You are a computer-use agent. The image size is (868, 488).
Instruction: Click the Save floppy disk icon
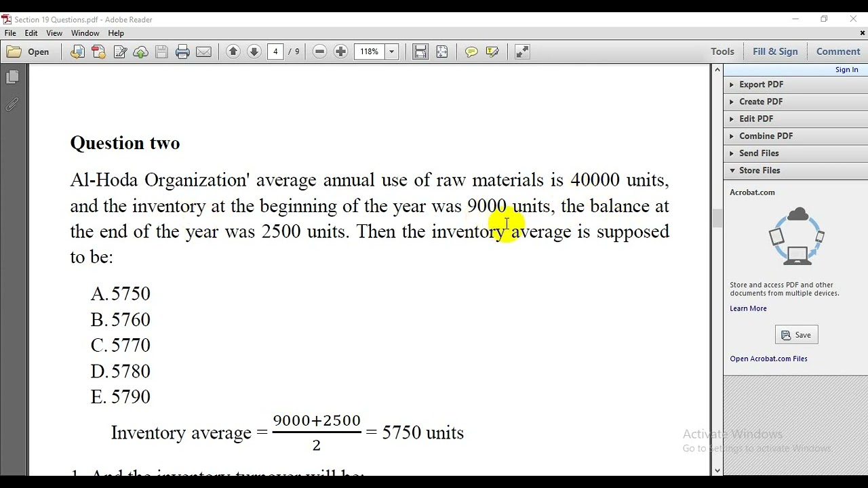pyautogui.click(x=161, y=52)
